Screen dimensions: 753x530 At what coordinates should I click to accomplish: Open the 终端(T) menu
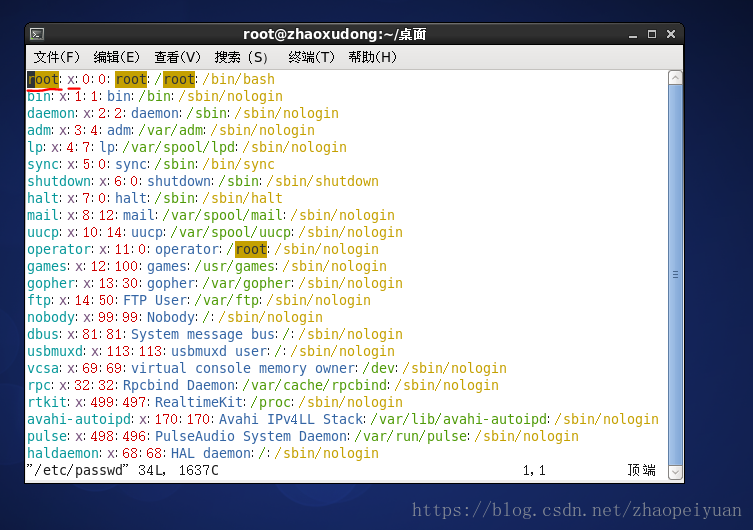(x=311, y=57)
